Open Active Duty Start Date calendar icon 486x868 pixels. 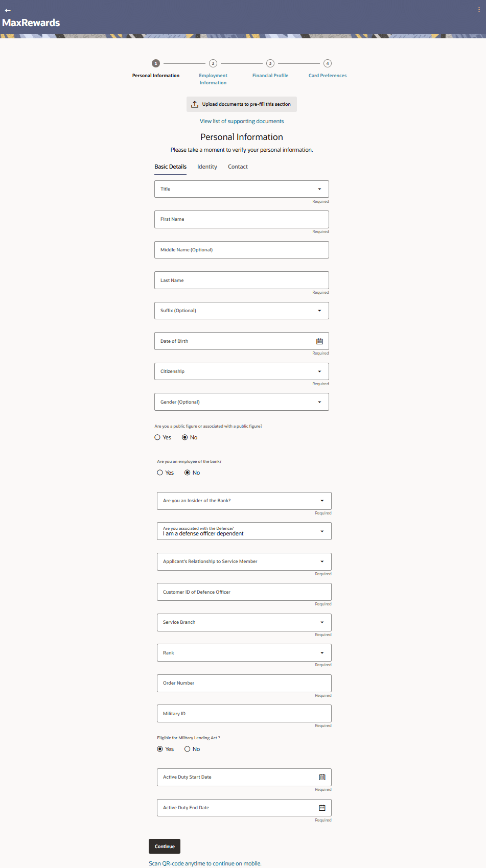point(322,777)
